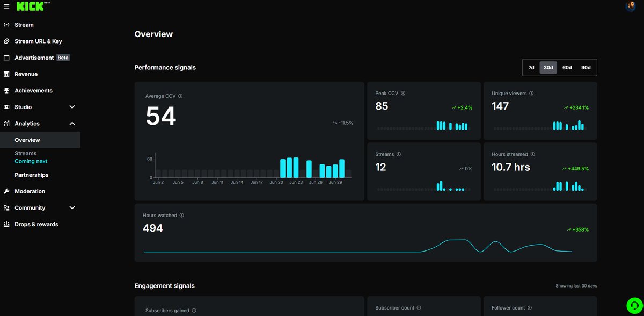Click the Hours watched line chart

[x=358, y=246]
